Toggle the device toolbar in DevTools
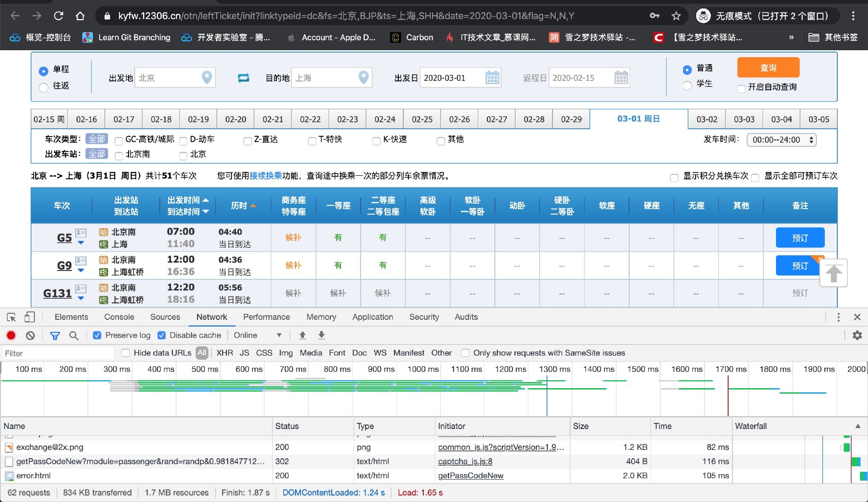Screen dimensions: 868x502 coord(29,317)
